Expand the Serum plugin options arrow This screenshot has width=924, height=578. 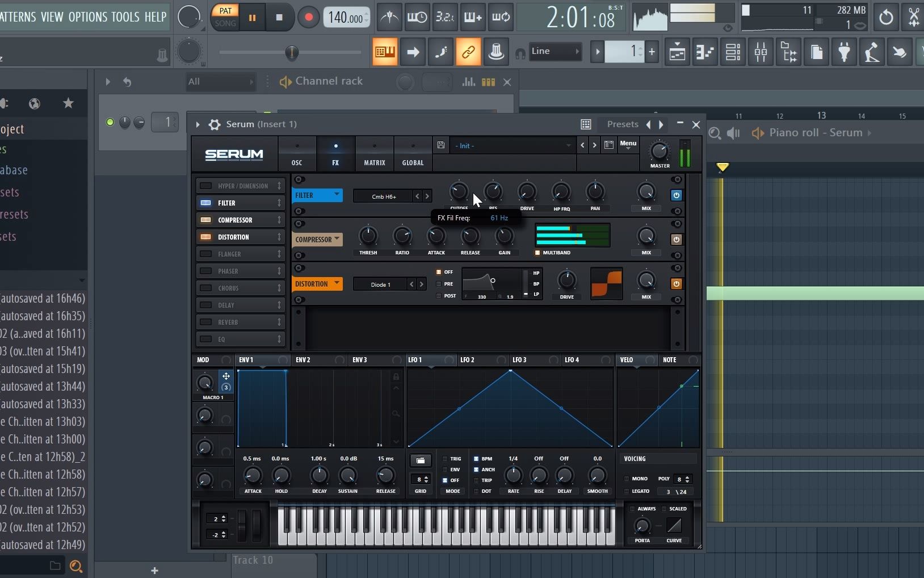point(198,124)
